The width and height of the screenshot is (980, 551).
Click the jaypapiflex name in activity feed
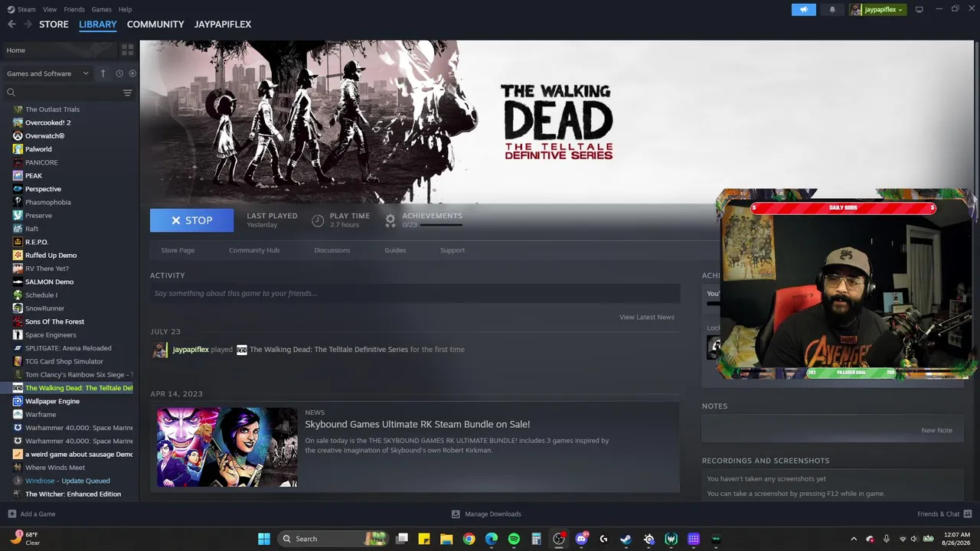coord(191,350)
